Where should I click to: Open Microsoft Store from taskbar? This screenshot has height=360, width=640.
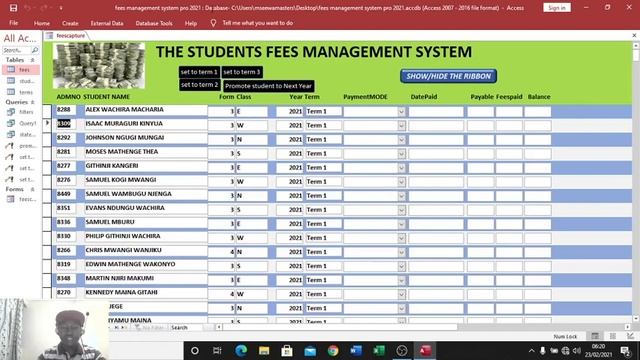coord(287,351)
